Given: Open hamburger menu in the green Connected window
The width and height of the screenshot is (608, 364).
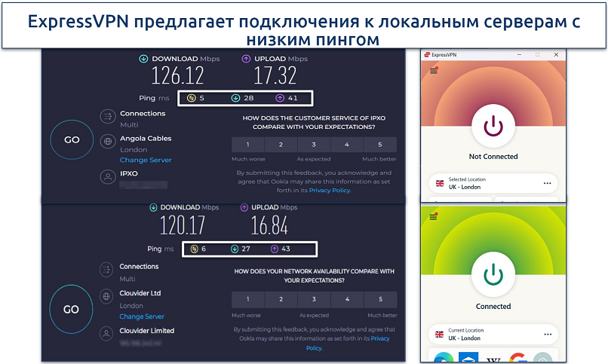Looking at the screenshot, I should pos(433,217).
